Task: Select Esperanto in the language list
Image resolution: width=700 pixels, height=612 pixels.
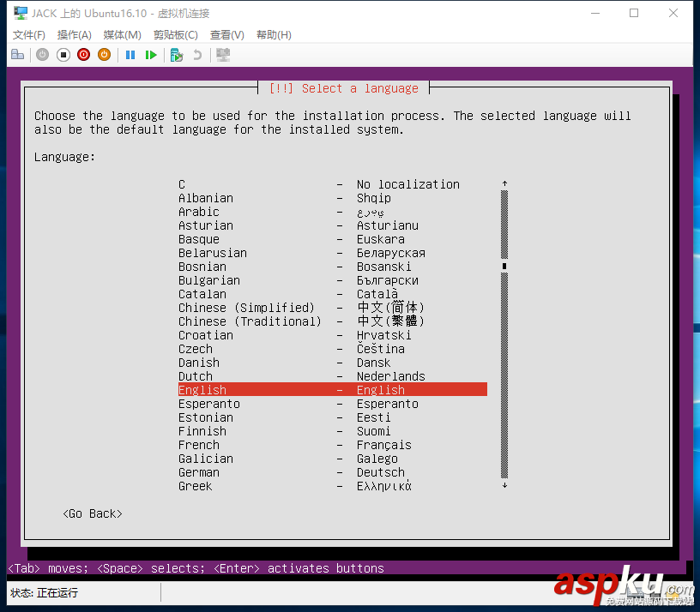Action: pyautogui.click(x=333, y=404)
